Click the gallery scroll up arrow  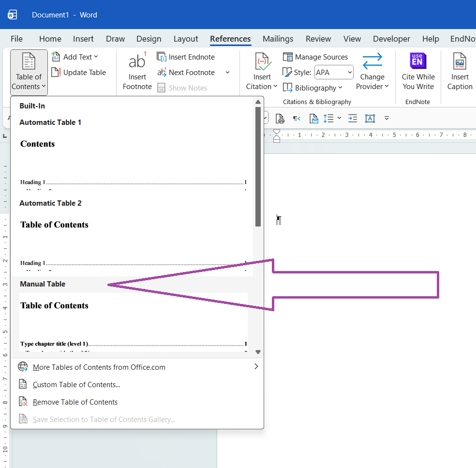(258, 102)
